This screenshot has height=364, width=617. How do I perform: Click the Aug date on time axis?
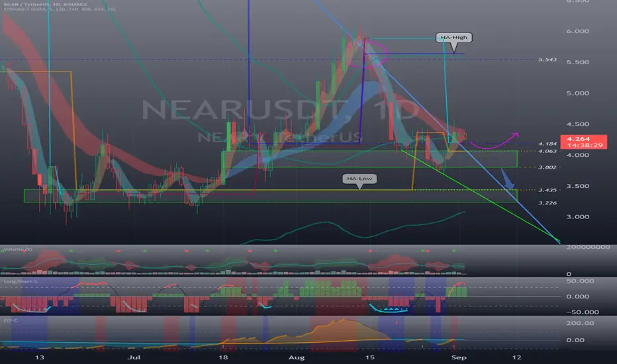pos(297,357)
